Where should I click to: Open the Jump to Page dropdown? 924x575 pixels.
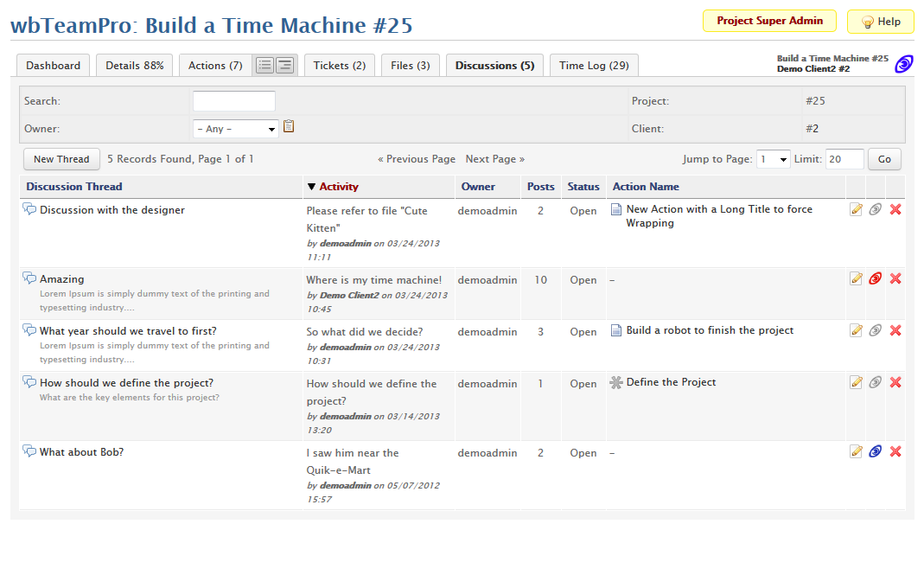pos(773,159)
